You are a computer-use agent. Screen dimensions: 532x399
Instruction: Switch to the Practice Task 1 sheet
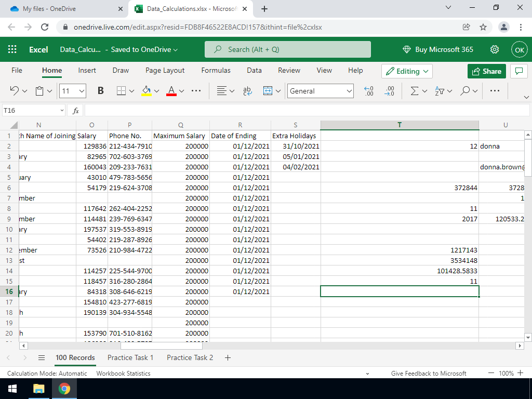(130, 357)
